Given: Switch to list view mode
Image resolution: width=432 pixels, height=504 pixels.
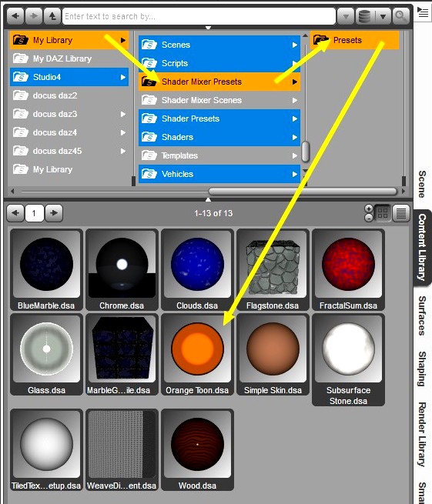Looking at the screenshot, I should tap(400, 213).
